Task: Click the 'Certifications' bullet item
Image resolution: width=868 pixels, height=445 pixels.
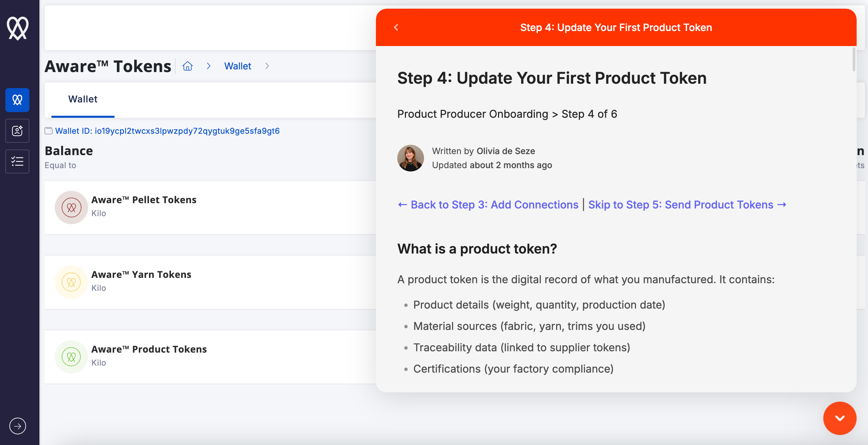Action: [x=513, y=369]
